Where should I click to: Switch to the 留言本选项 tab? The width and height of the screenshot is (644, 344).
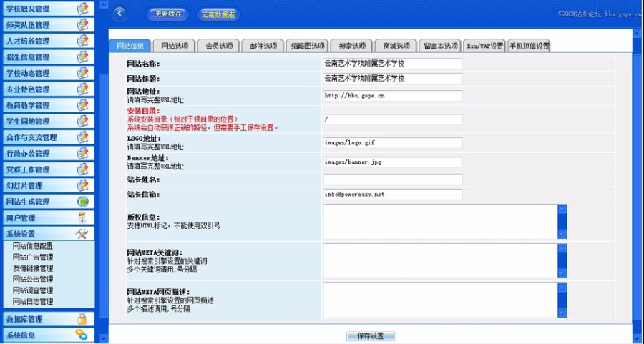pos(441,46)
